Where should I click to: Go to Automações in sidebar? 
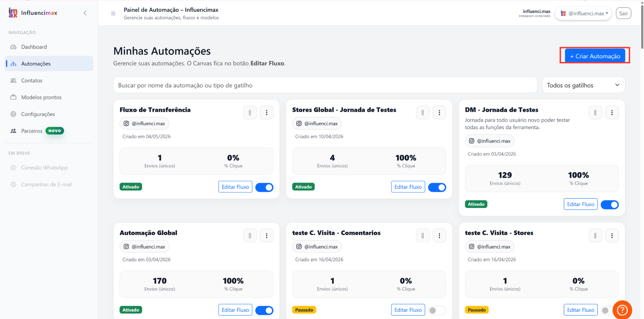[49, 63]
